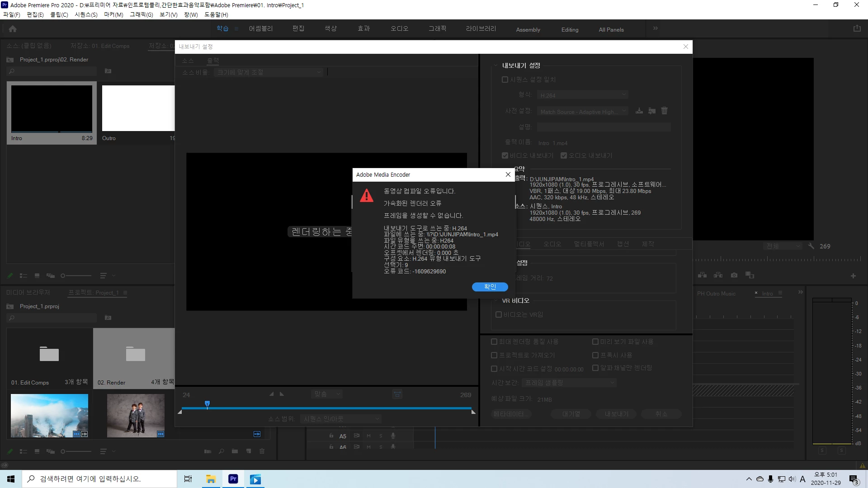Click the export frame camera icon

click(734, 275)
